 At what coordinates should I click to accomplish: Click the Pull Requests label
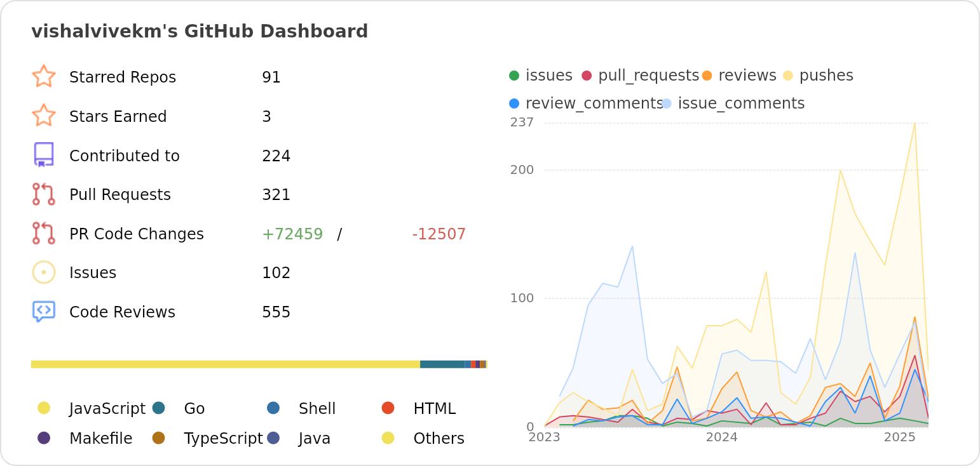pyautogui.click(x=120, y=195)
